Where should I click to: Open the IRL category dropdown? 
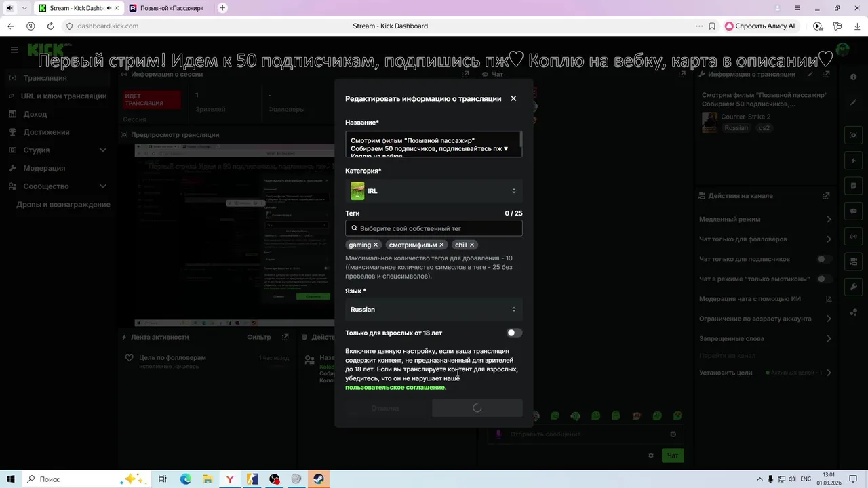(x=433, y=191)
